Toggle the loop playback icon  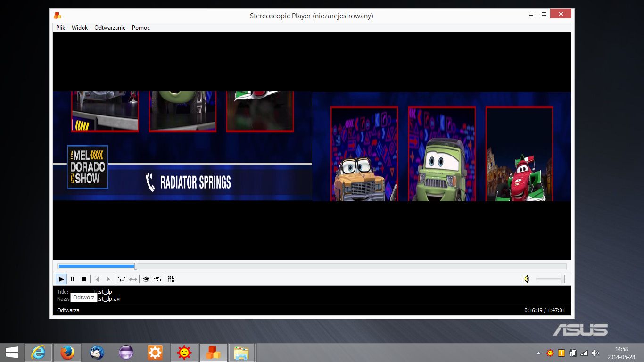(x=122, y=279)
